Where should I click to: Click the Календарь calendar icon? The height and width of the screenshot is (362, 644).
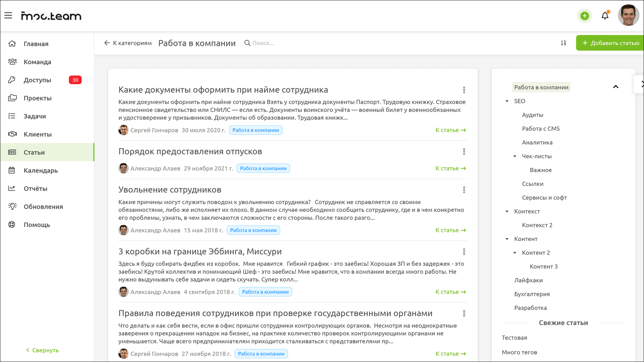point(12,170)
